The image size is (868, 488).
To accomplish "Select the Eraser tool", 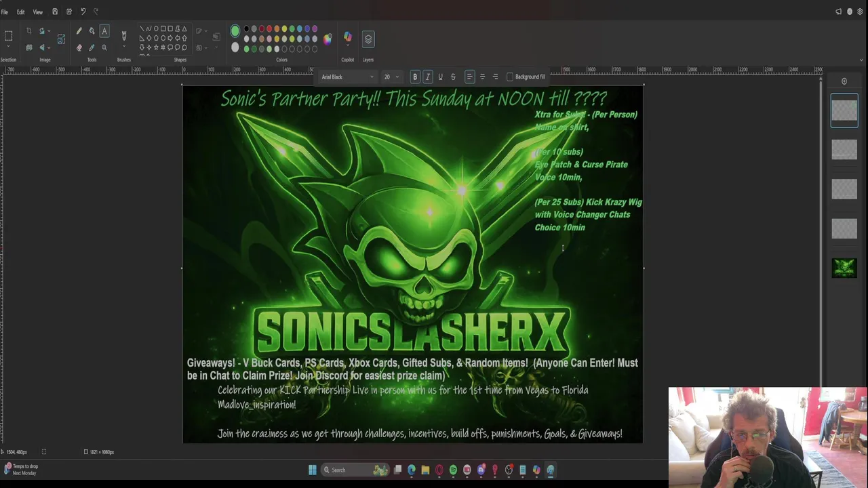I will (79, 47).
